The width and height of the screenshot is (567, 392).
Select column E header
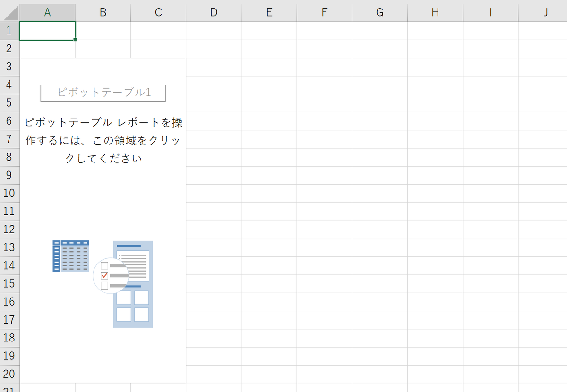tap(269, 13)
